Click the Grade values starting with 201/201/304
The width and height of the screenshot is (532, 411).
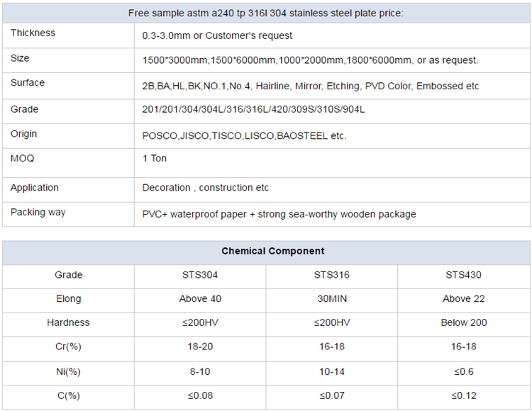click(253, 110)
